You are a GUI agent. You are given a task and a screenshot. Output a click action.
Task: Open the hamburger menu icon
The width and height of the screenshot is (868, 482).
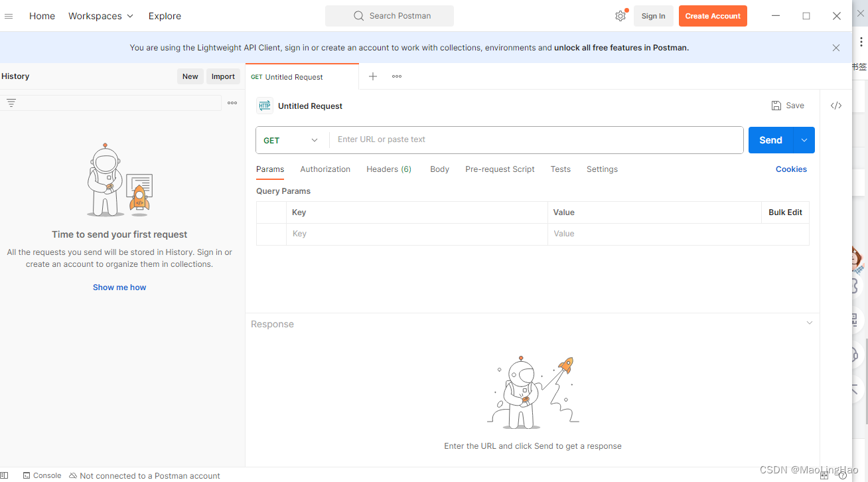[9, 16]
